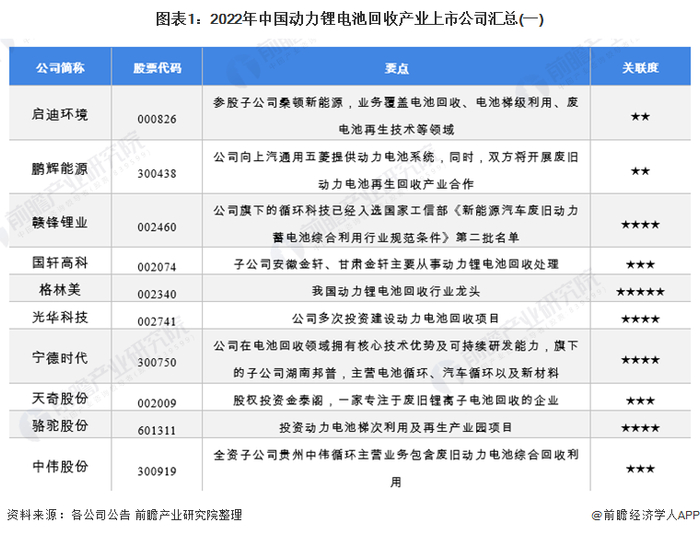The height and width of the screenshot is (534, 700).
Task: Select the 关联度 column header
Action: [x=640, y=68]
